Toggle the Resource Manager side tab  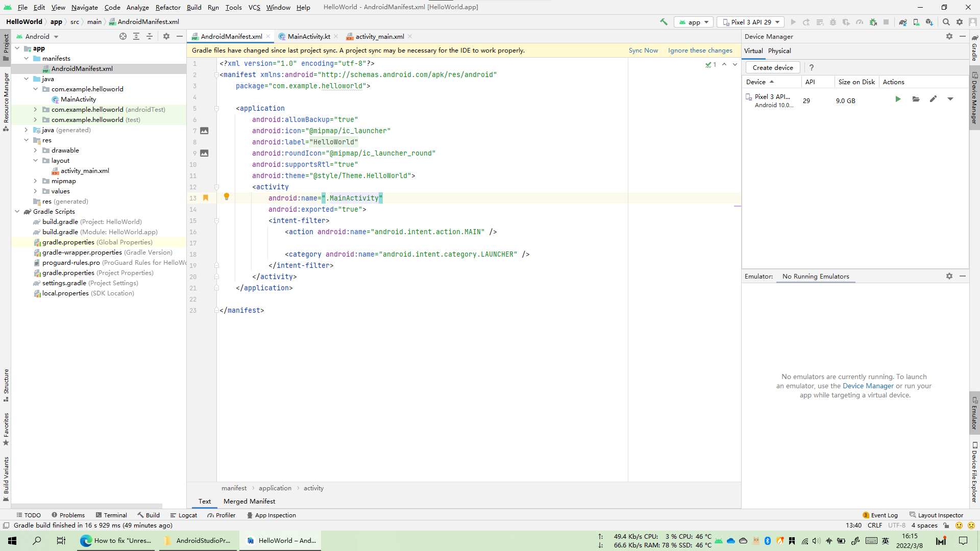[6, 102]
